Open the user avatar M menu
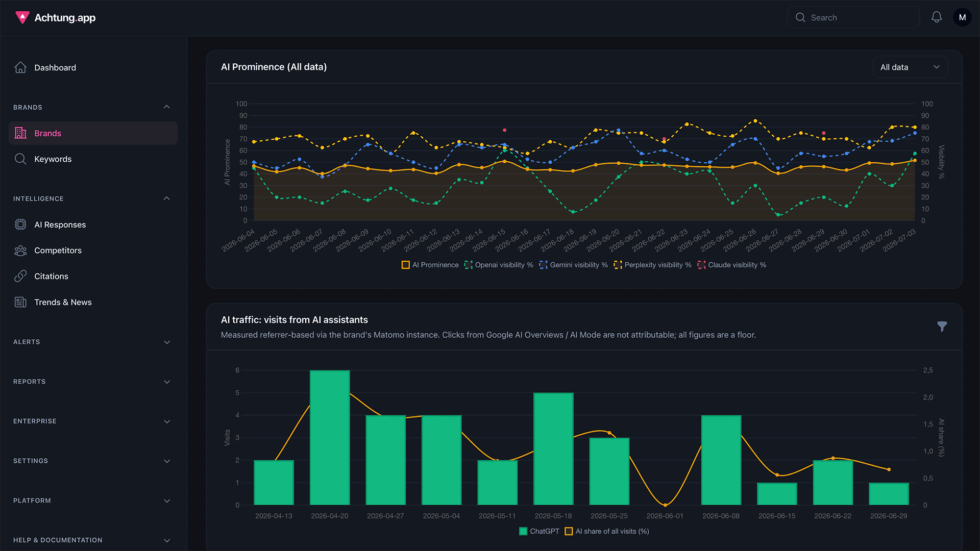 962,17
